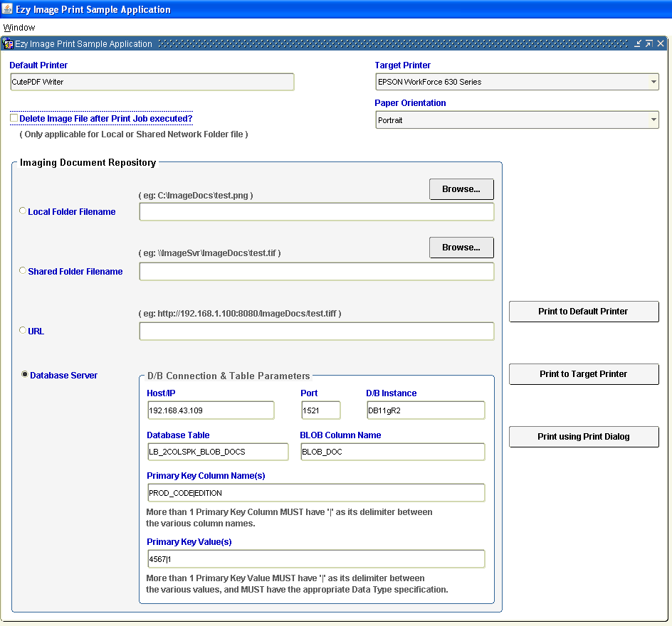
Task: Click the Delete Image File after Print label
Action: (x=106, y=119)
